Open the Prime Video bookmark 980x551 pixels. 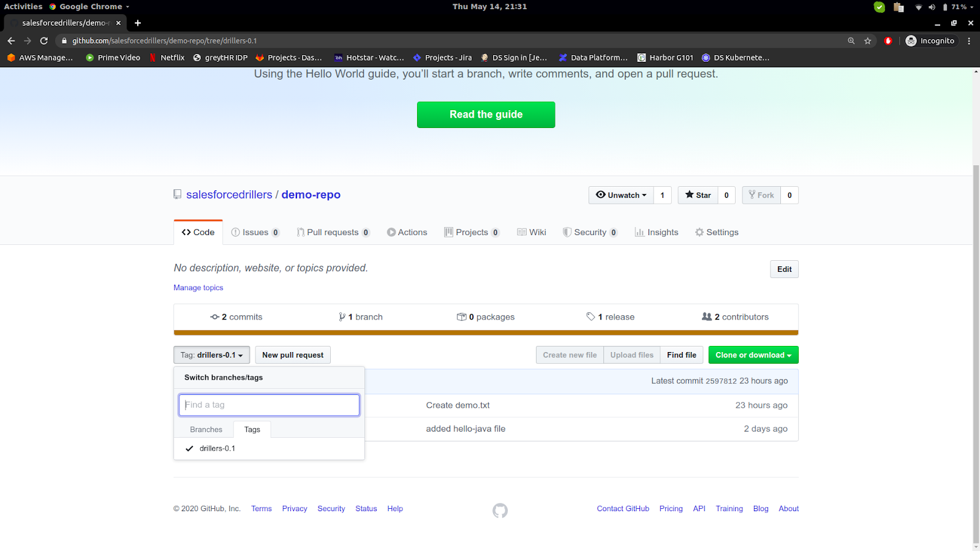tap(113, 58)
